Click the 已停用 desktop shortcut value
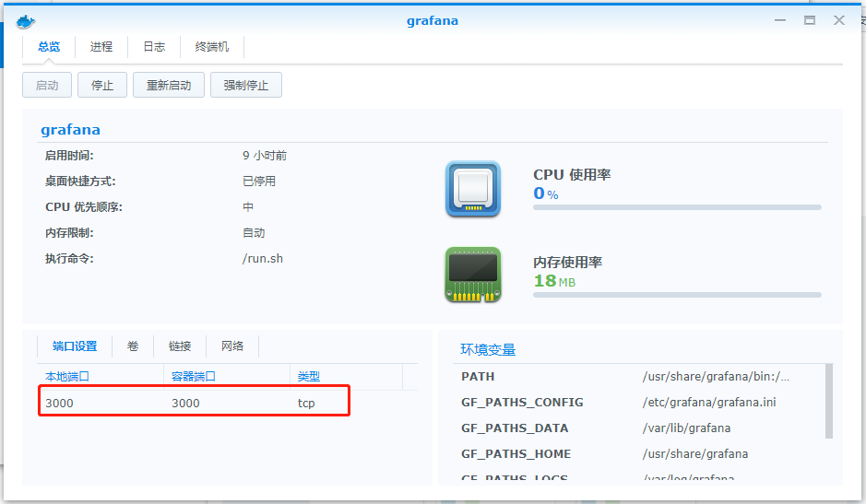Image resolution: width=866 pixels, height=504 pixels. 259,182
